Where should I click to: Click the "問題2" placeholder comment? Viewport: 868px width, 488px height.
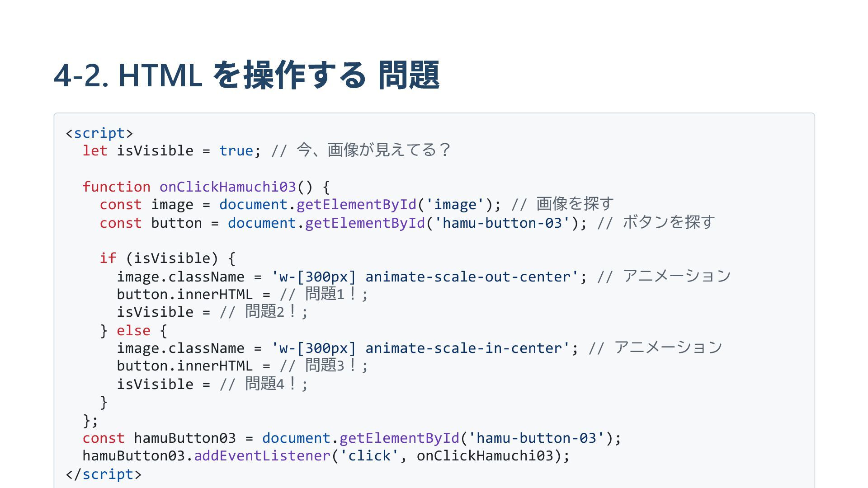[x=264, y=312]
